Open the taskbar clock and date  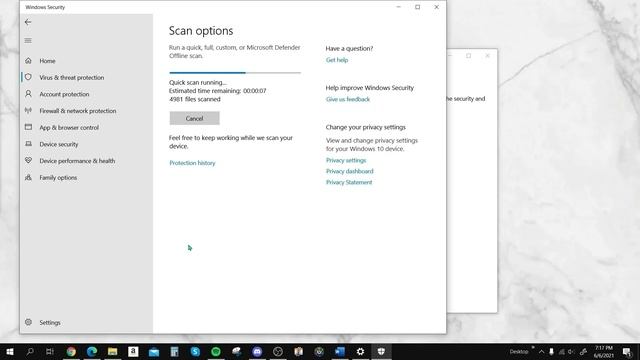coord(604,351)
